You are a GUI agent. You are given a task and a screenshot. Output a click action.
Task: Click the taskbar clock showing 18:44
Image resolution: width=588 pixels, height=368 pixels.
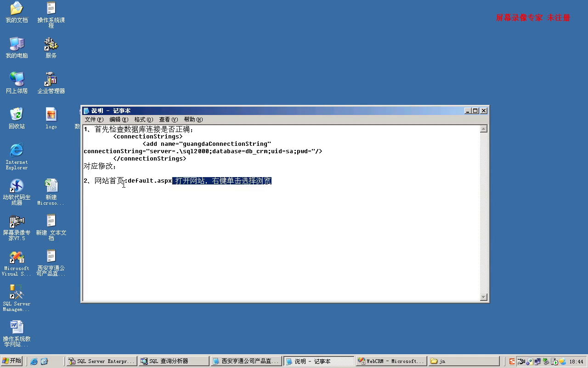coord(576,362)
